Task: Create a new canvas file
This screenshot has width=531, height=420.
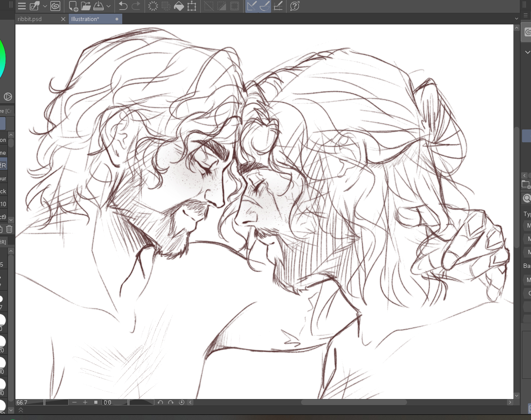Action: [73, 6]
